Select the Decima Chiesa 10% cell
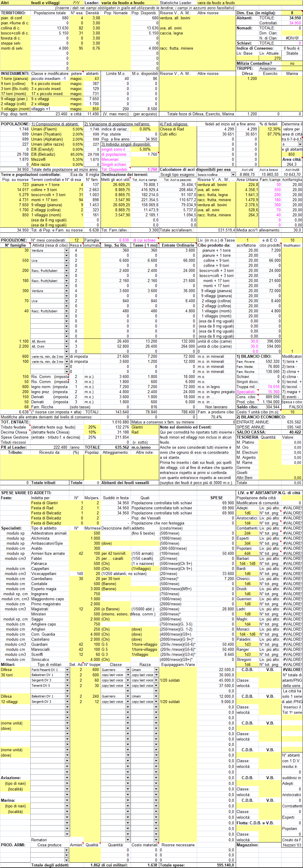This screenshot has width=303, height=868. click(x=92, y=432)
